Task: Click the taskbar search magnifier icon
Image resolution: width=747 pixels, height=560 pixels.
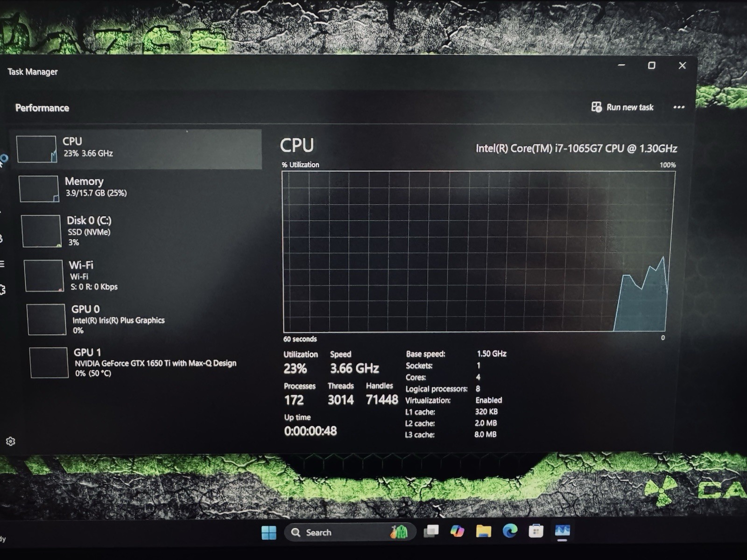Action: tap(296, 532)
